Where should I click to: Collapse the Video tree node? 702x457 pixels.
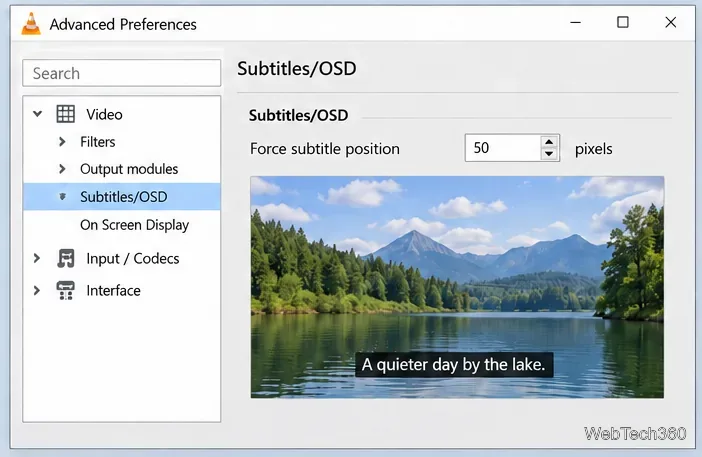[38, 114]
